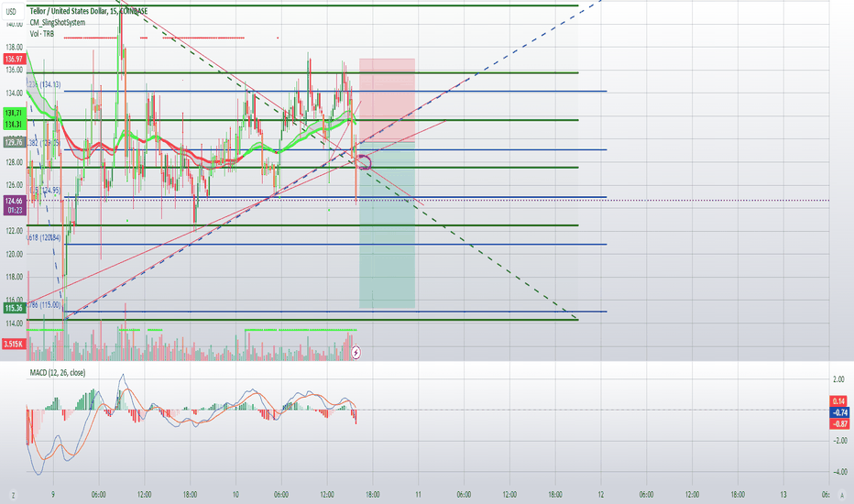The width and height of the screenshot is (854, 504).
Task: Select the green profit zone of short position
Action: pyautogui.click(x=388, y=225)
